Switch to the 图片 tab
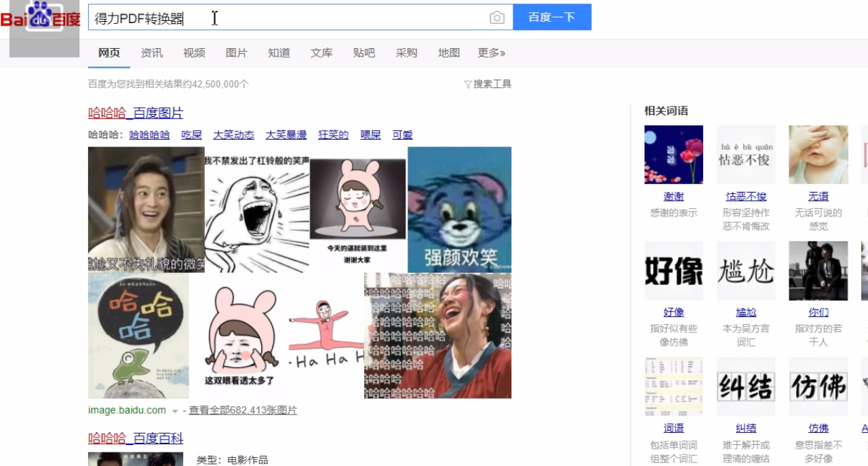The width and height of the screenshot is (868, 466). 237,53
